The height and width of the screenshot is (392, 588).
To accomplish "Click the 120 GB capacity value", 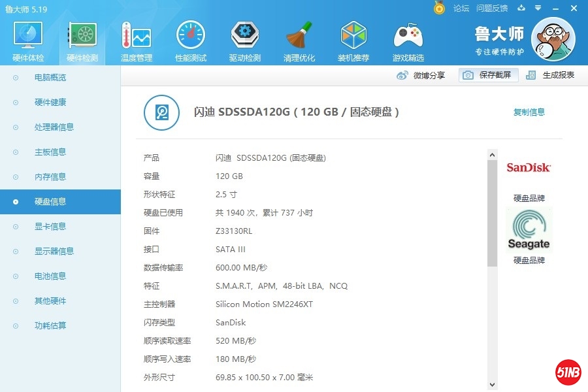I will [229, 176].
